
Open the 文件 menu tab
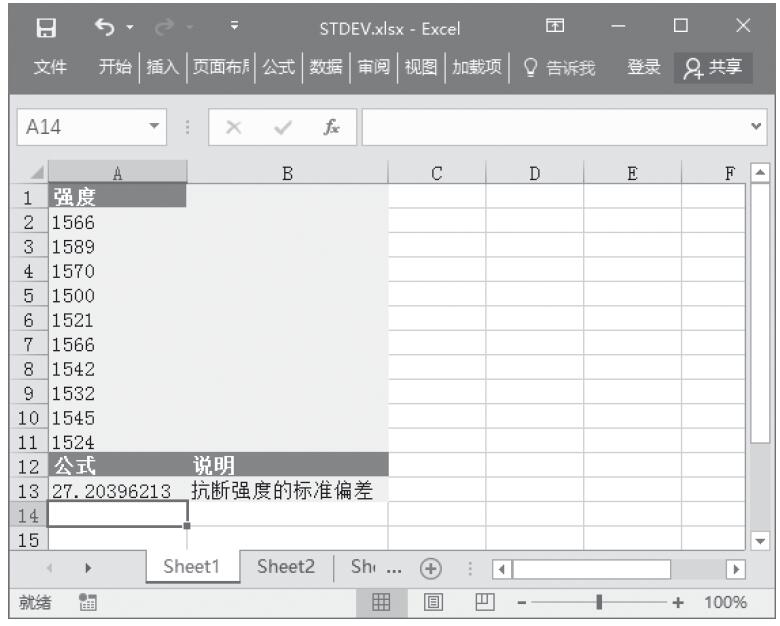(50, 67)
